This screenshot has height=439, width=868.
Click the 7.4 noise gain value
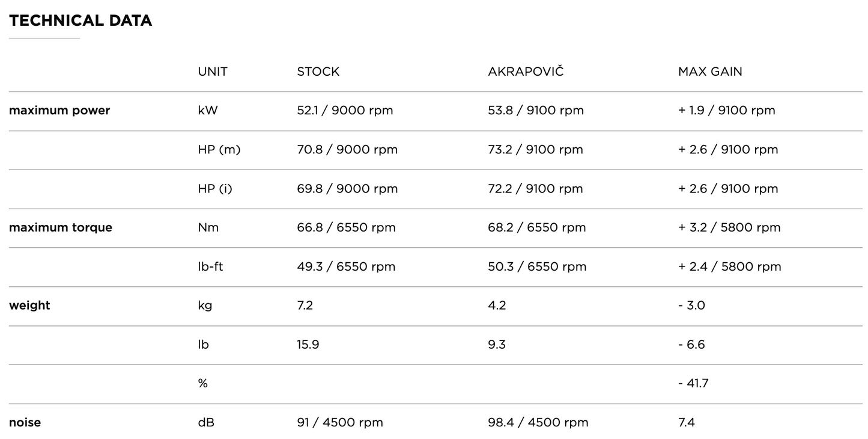pyautogui.click(x=687, y=423)
